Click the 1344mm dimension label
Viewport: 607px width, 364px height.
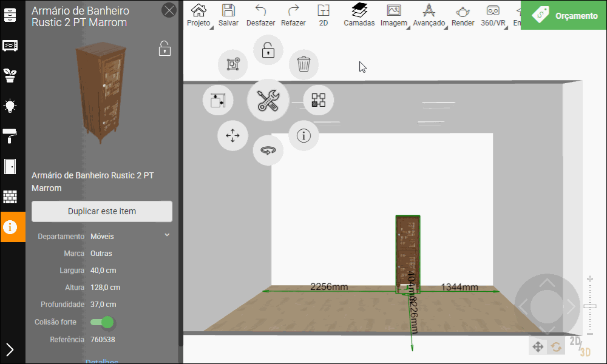coord(459,287)
